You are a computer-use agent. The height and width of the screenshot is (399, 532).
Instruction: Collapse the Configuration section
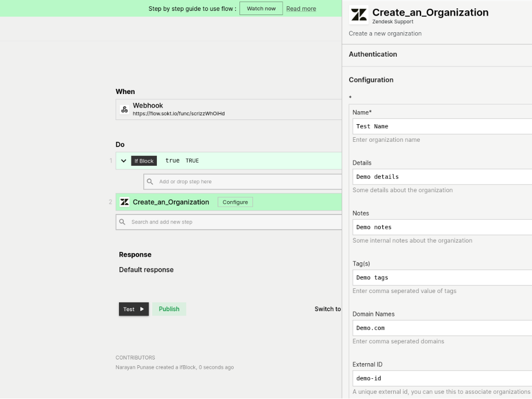pyautogui.click(x=371, y=79)
